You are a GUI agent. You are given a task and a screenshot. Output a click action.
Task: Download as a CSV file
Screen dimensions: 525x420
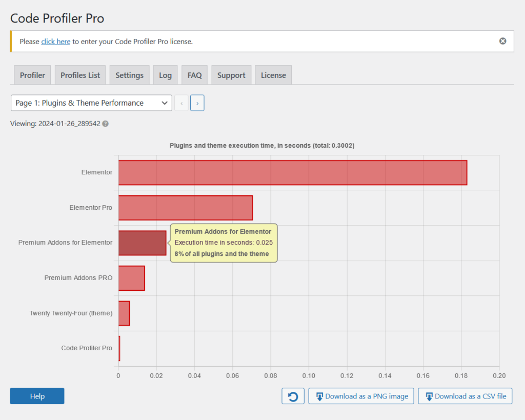465,396
